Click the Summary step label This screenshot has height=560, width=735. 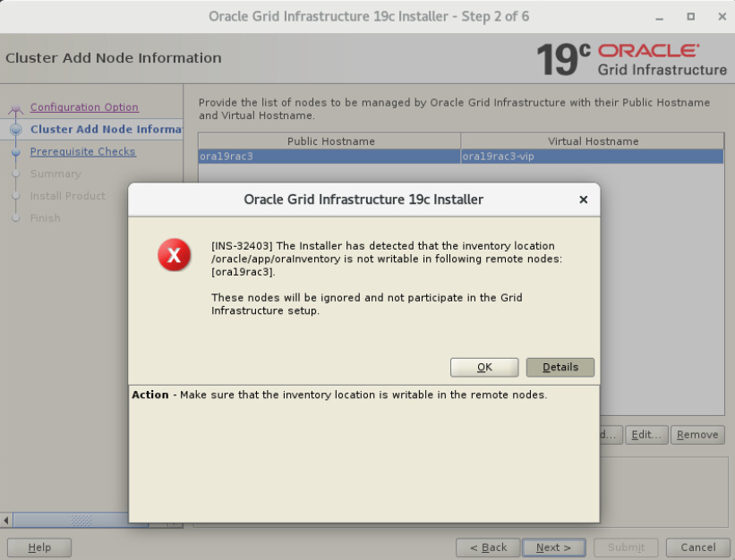[56, 174]
